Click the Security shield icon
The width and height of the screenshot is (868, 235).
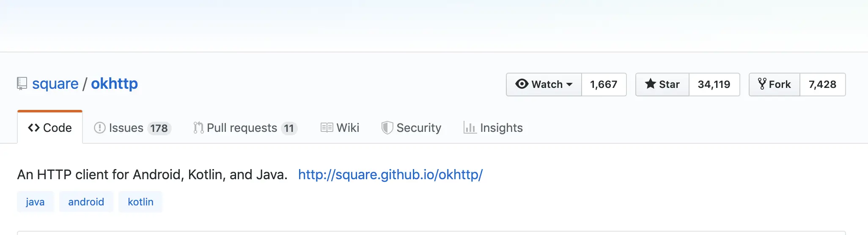tap(387, 128)
